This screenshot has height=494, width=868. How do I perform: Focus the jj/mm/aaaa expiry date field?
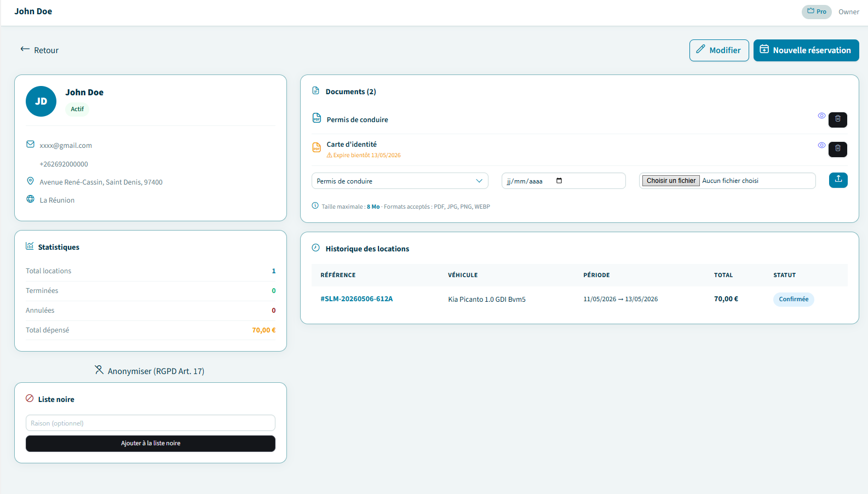(564, 181)
